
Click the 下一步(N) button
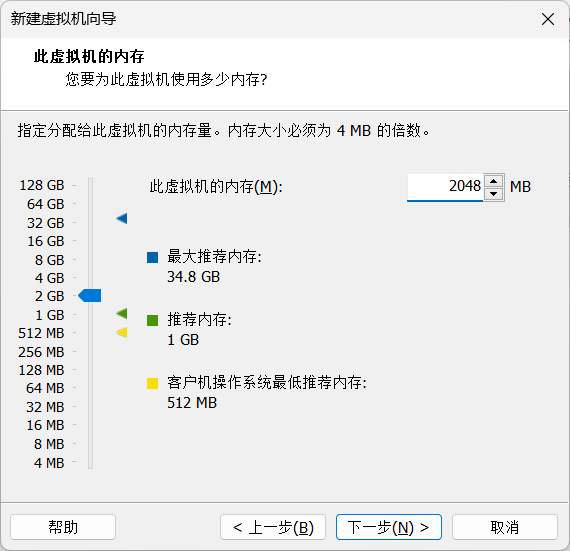[x=389, y=527]
